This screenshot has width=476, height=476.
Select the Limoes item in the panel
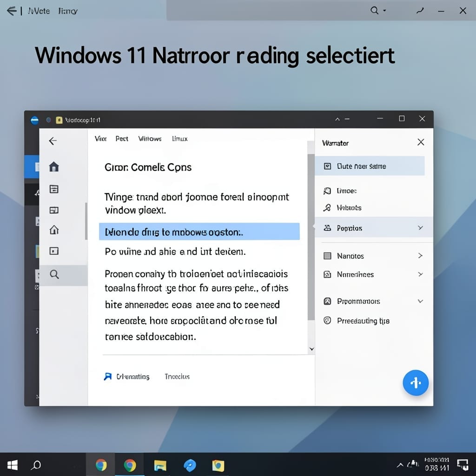tap(347, 191)
